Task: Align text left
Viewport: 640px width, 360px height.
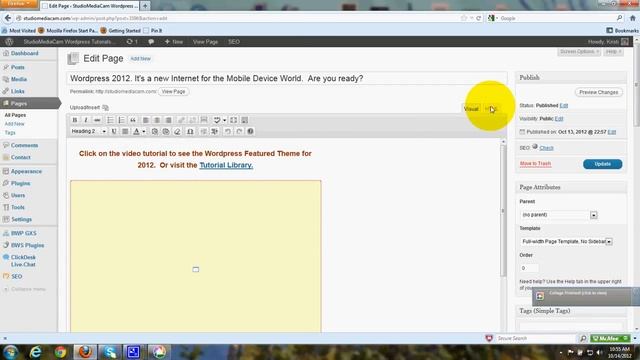Action: point(146,120)
